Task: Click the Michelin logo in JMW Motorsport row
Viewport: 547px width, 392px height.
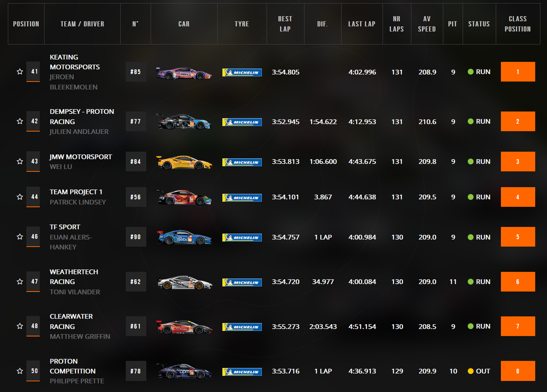Action: [242, 162]
